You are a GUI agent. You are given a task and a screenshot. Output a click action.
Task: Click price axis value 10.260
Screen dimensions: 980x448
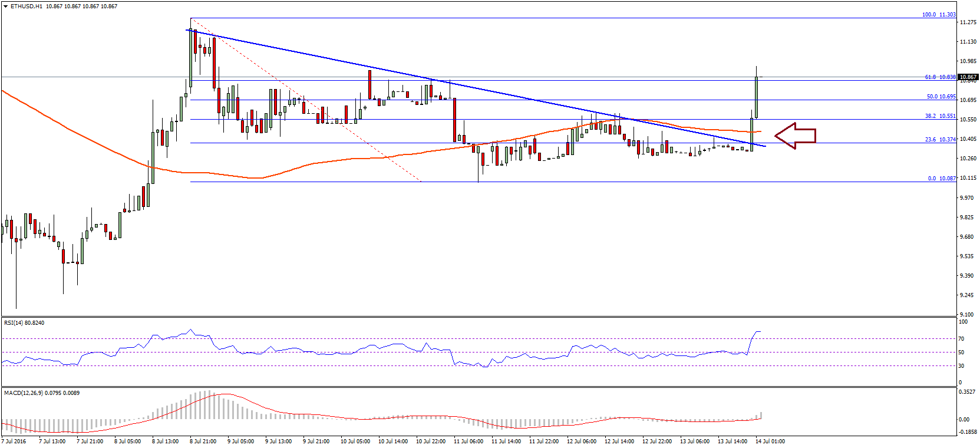(968, 159)
